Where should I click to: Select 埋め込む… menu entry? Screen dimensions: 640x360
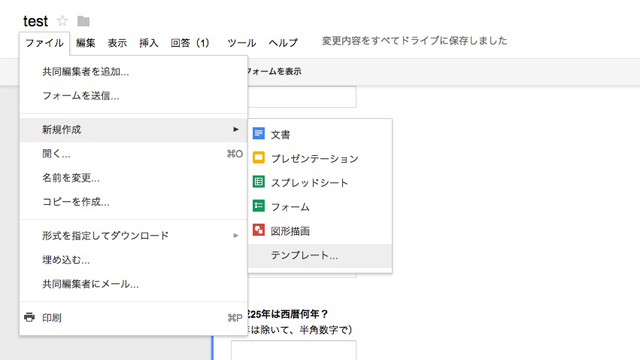pyautogui.click(x=133, y=260)
